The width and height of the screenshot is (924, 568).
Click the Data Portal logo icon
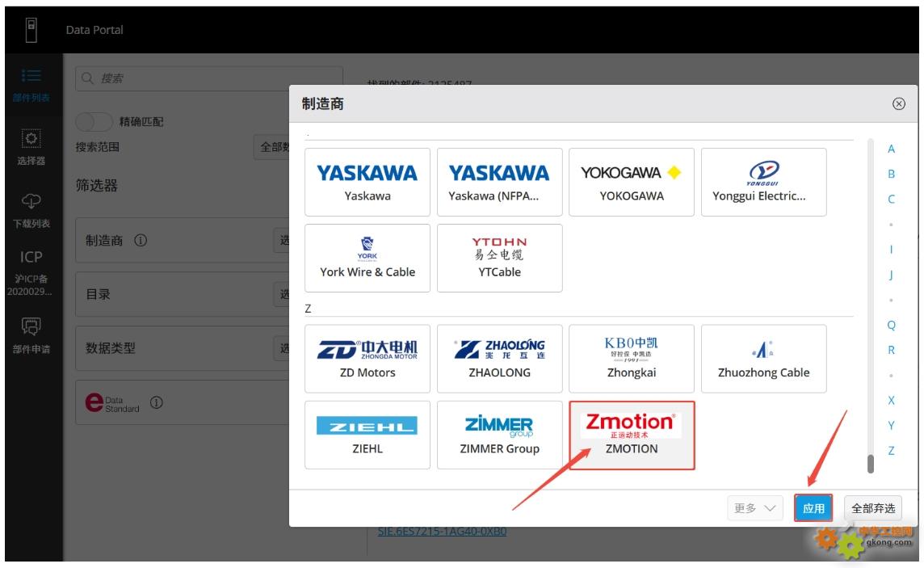point(31,29)
